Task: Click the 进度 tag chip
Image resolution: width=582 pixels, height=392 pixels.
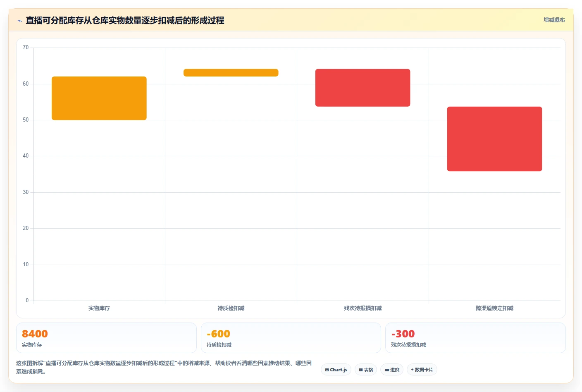Action: [x=392, y=370]
